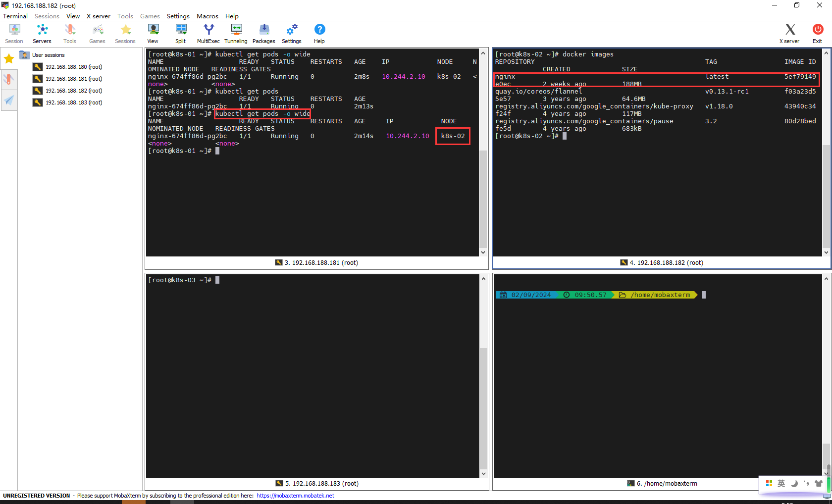Select pane tab 3. 192.168.188.181 (root)
Screen dimensions: 832x504
click(x=316, y=263)
